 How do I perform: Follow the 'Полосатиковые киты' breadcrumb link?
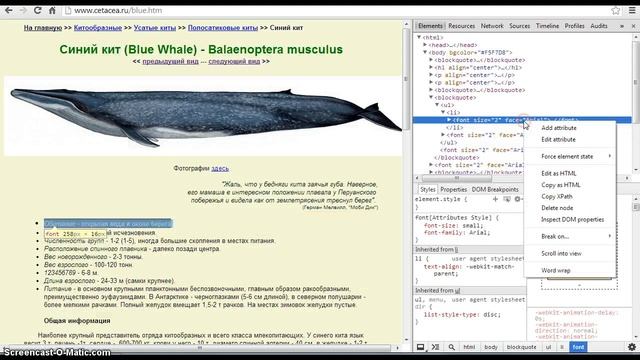tap(222, 28)
